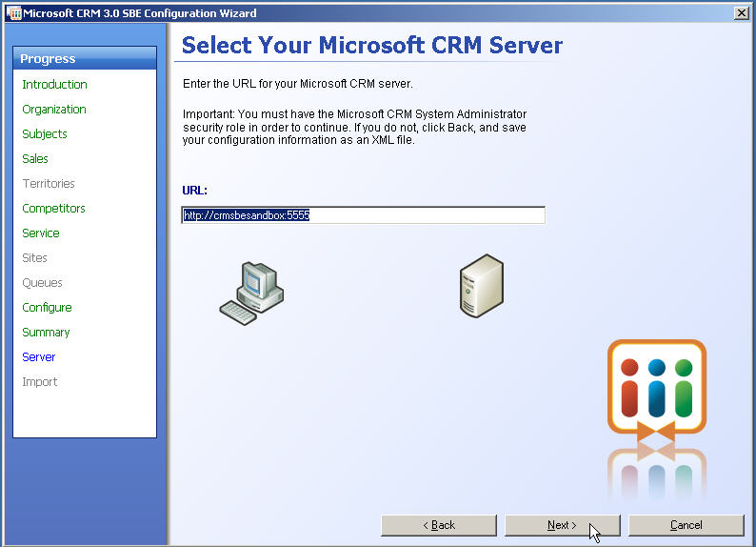Select the Organization progress step
The image size is (756, 547).
point(54,110)
